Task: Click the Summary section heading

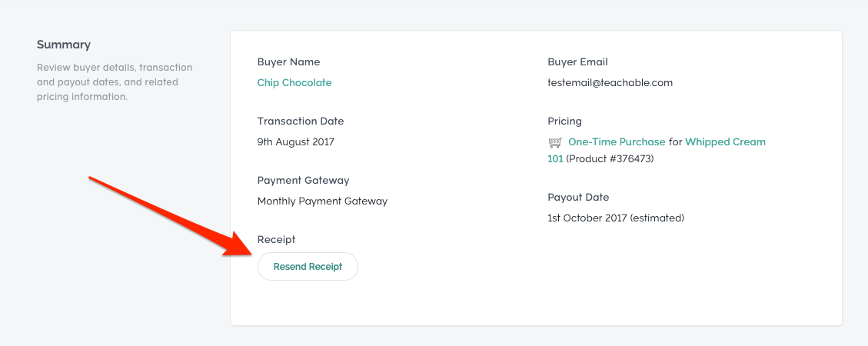Action: point(64,45)
